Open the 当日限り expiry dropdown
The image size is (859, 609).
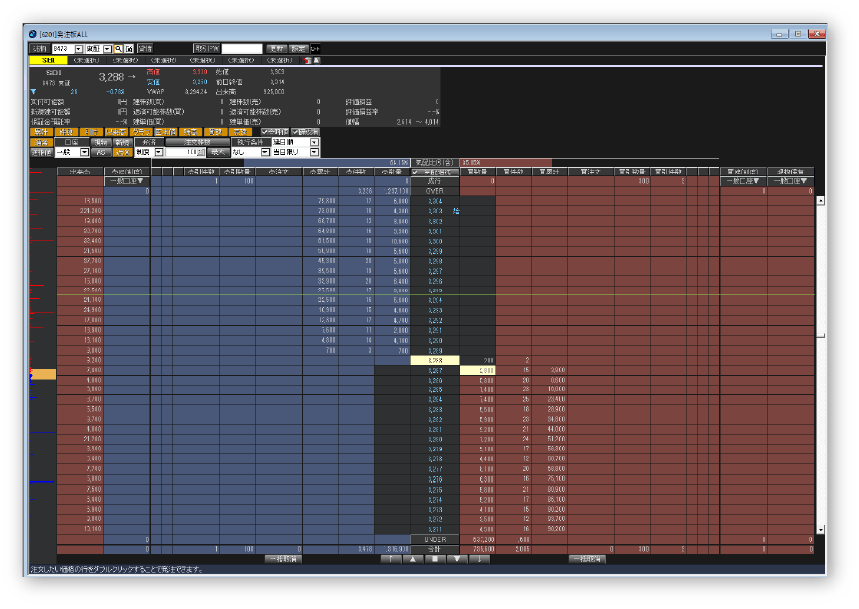pos(314,152)
